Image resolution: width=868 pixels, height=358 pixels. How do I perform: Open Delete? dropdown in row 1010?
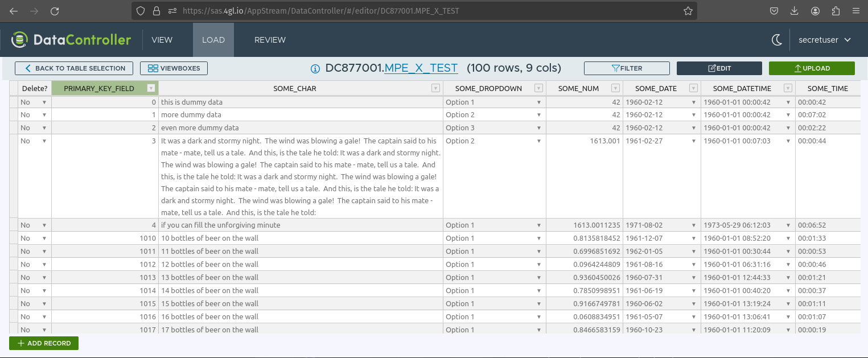44,238
